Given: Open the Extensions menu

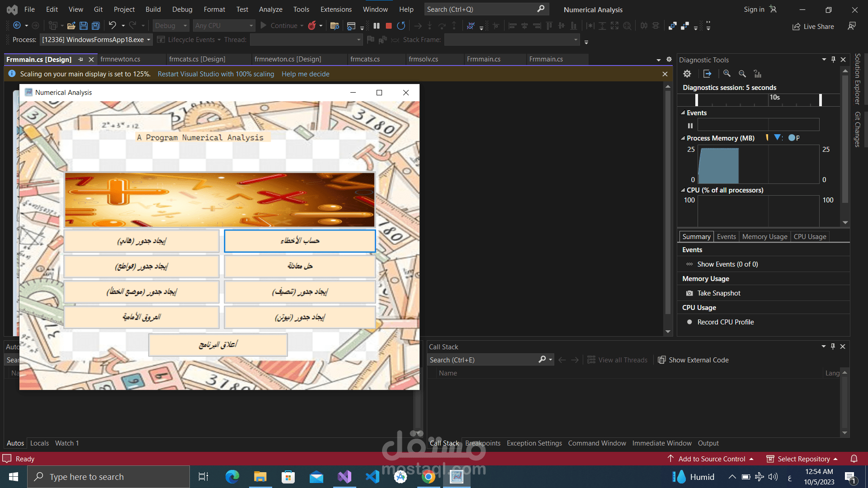Looking at the screenshot, I should click(x=336, y=9).
